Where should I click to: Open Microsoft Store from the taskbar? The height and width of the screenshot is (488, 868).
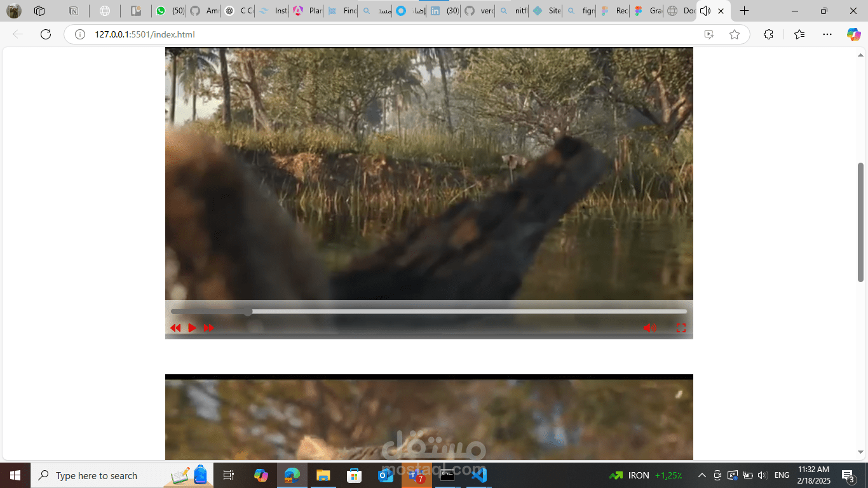355,475
